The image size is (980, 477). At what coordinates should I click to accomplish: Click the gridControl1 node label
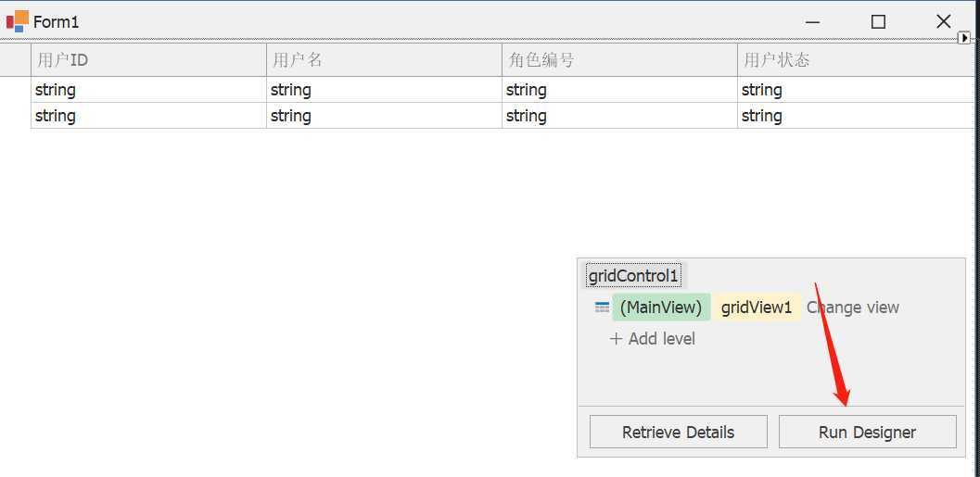pyautogui.click(x=633, y=275)
